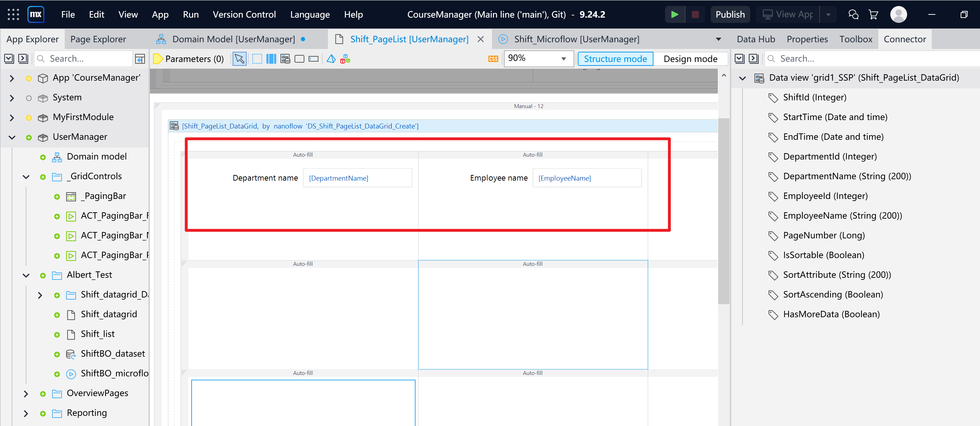Expand the OverviewPages folder

(26, 393)
